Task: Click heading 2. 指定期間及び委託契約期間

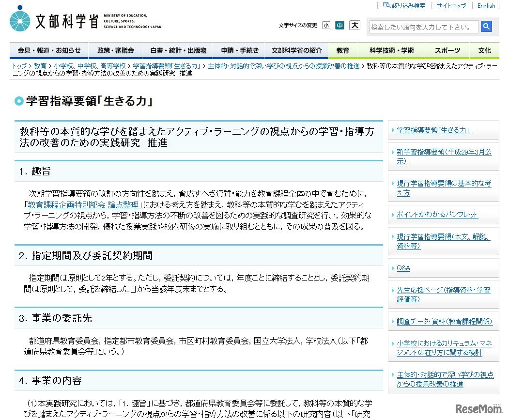Action: (86, 256)
